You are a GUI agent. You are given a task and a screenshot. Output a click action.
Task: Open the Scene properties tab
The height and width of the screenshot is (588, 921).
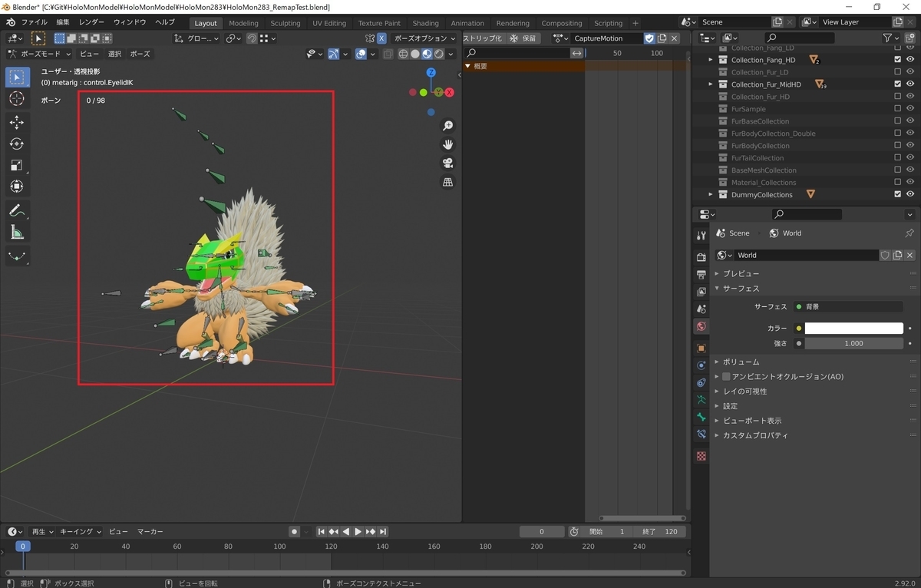click(x=701, y=309)
